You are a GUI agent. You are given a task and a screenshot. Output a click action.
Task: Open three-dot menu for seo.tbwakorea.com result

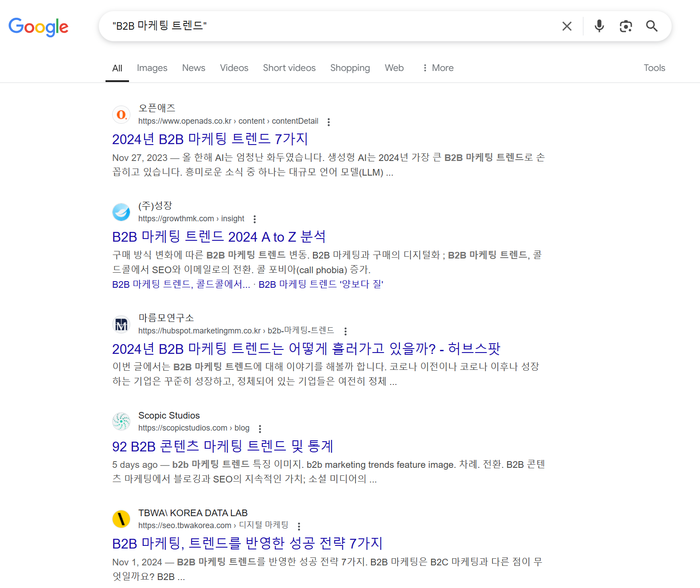pos(299,526)
